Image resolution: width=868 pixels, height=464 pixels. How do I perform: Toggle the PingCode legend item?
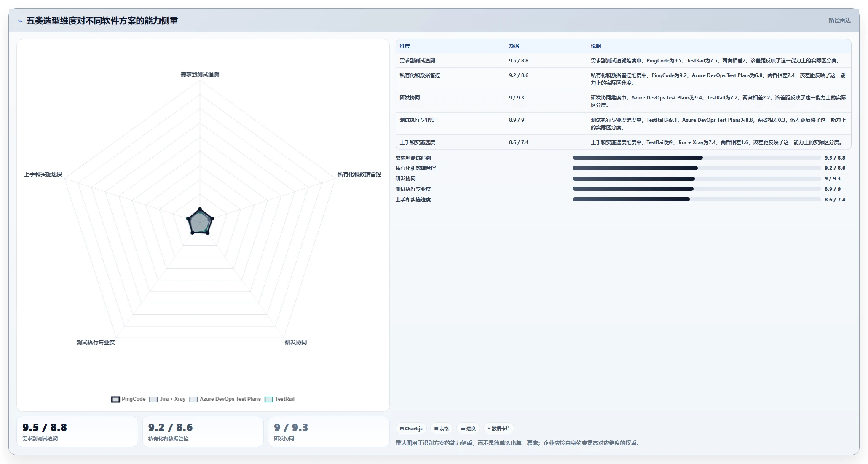coord(128,399)
